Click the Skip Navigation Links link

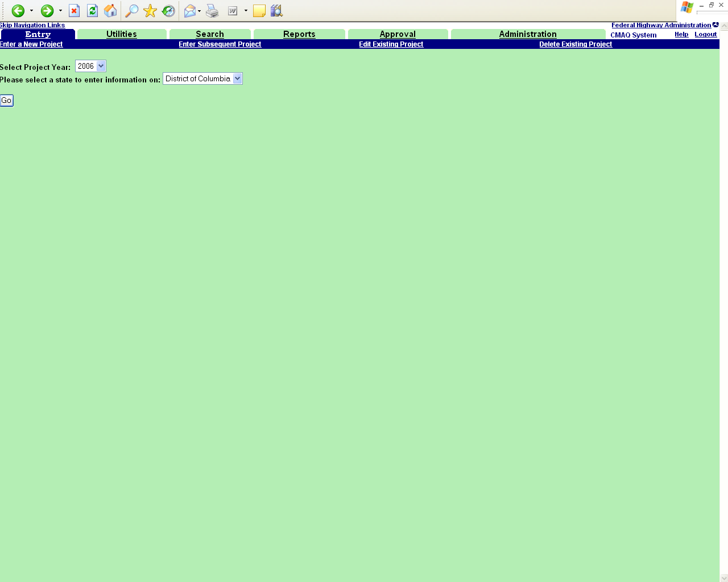[x=32, y=25]
